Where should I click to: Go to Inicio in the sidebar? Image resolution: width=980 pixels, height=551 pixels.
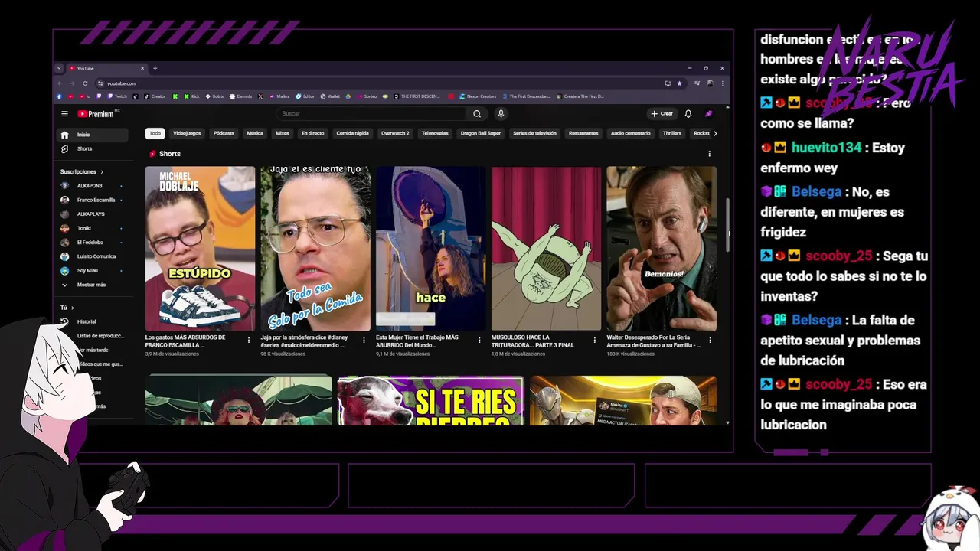point(93,135)
